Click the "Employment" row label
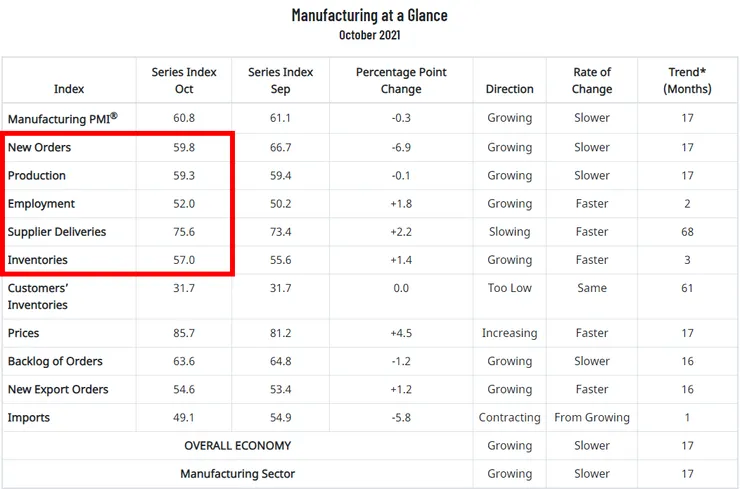 pyautogui.click(x=41, y=203)
